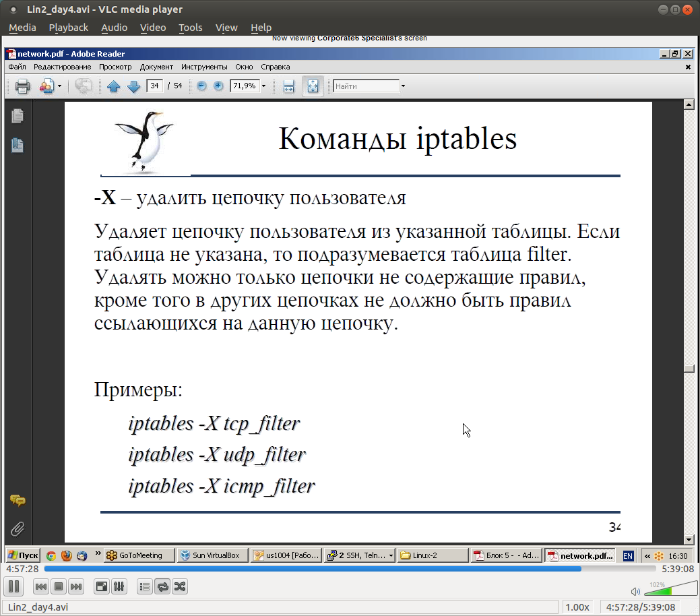The height and width of the screenshot is (616, 700).
Task: Toggle loop playback in VLC controls
Action: 162,586
